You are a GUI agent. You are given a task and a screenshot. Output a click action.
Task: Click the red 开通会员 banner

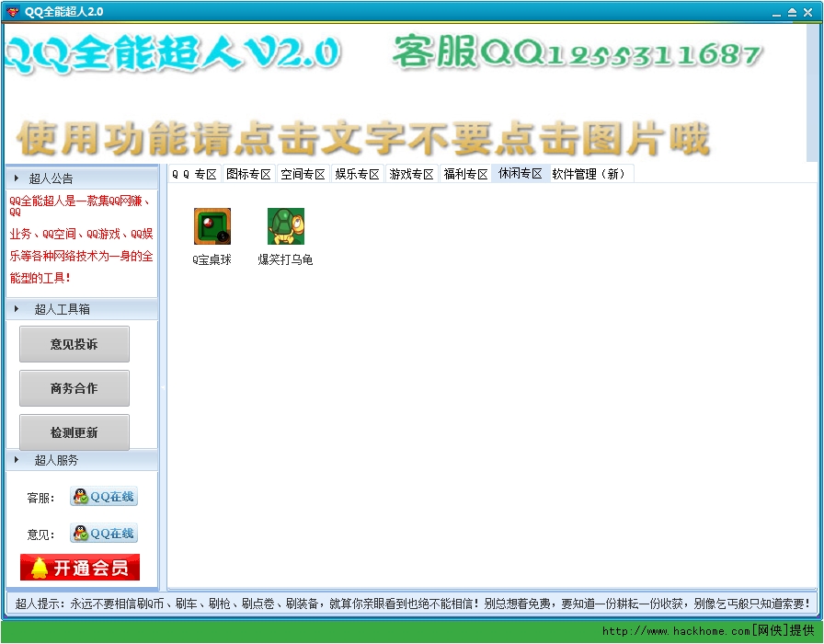pos(80,568)
